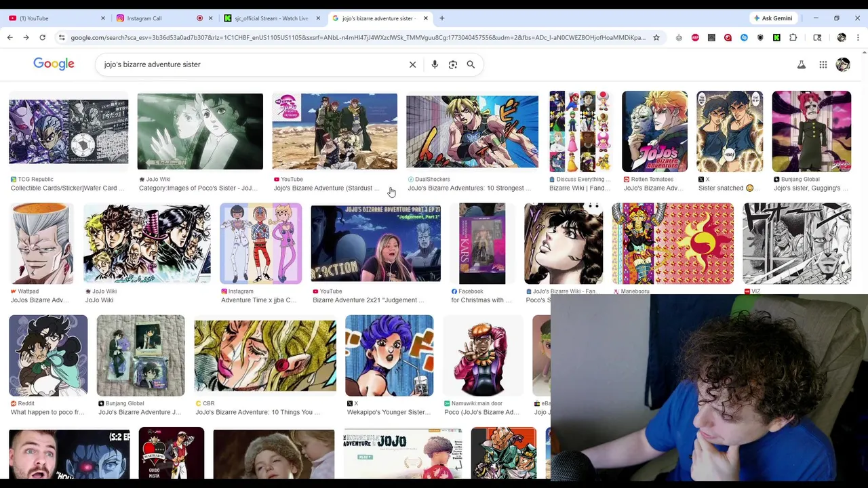Open YouTube Stardust Crusaders group image
Screen dimensions: 868x488
[x=335, y=131]
